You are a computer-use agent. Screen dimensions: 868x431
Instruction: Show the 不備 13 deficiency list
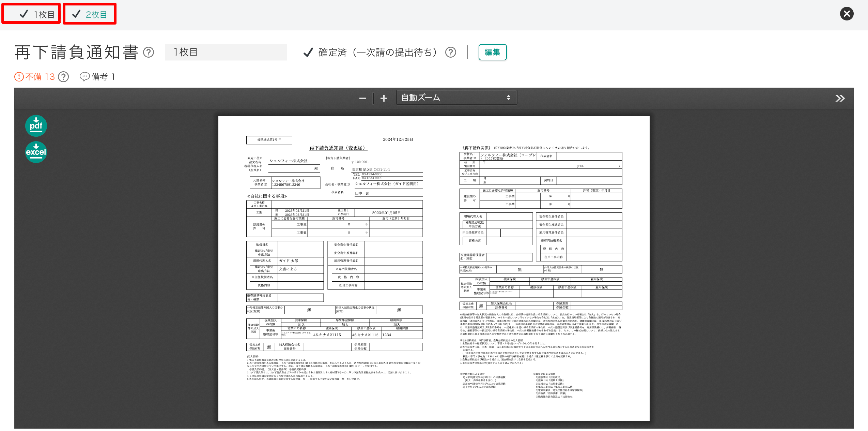pos(40,77)
